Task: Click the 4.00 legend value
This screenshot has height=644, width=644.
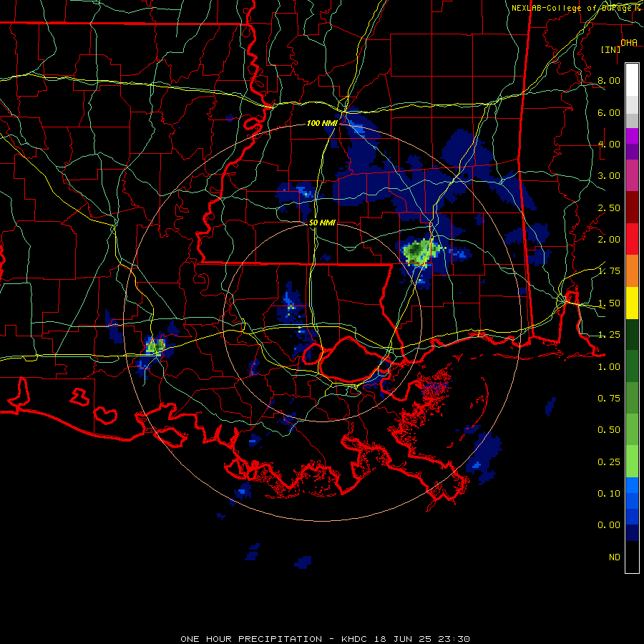Action: (609, 144)
